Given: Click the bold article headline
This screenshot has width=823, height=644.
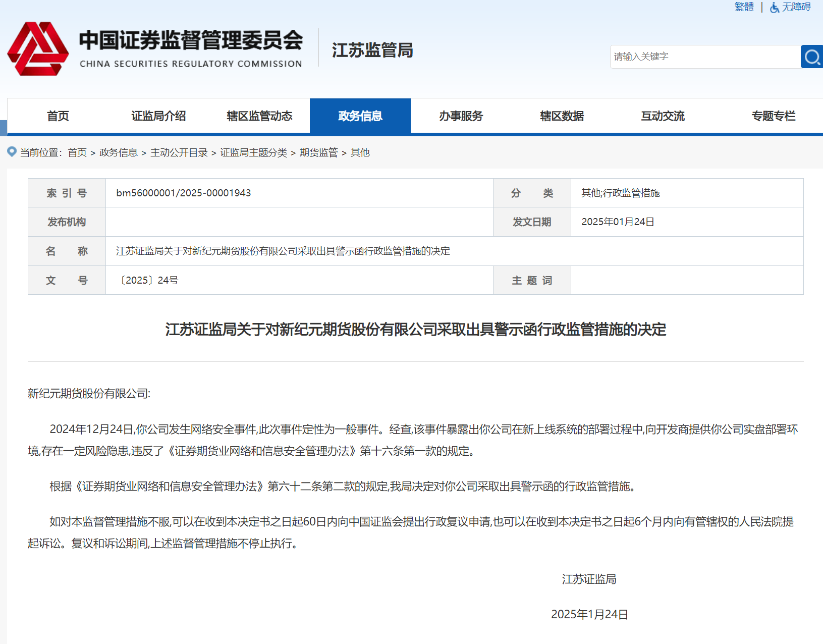Looking at the screenshot, I should point(416,330).
